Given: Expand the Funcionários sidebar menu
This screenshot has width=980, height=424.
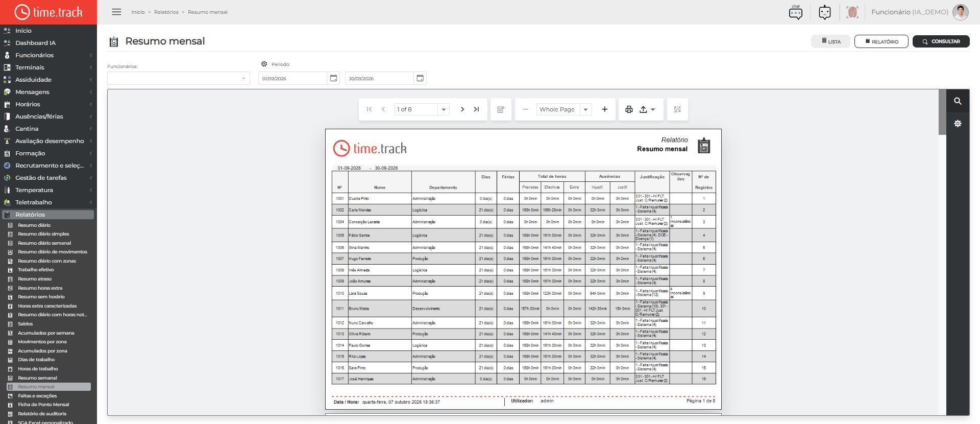Looking at the screenshot, I should [48, 55].
